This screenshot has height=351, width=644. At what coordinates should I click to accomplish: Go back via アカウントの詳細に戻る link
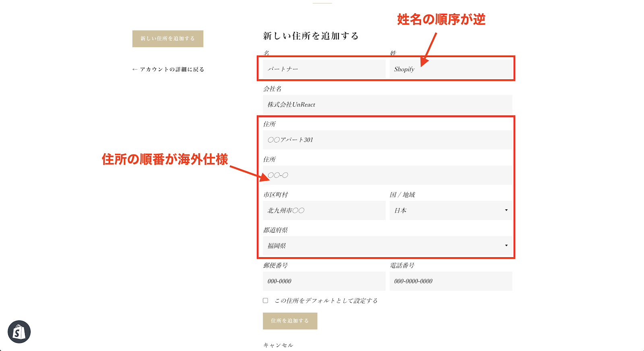click(x=168, y=69)
